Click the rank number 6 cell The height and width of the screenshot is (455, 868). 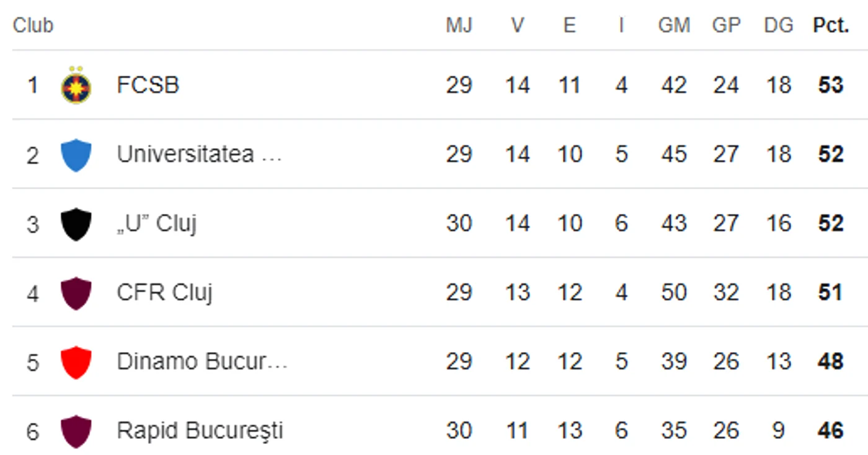click(33, 431)
